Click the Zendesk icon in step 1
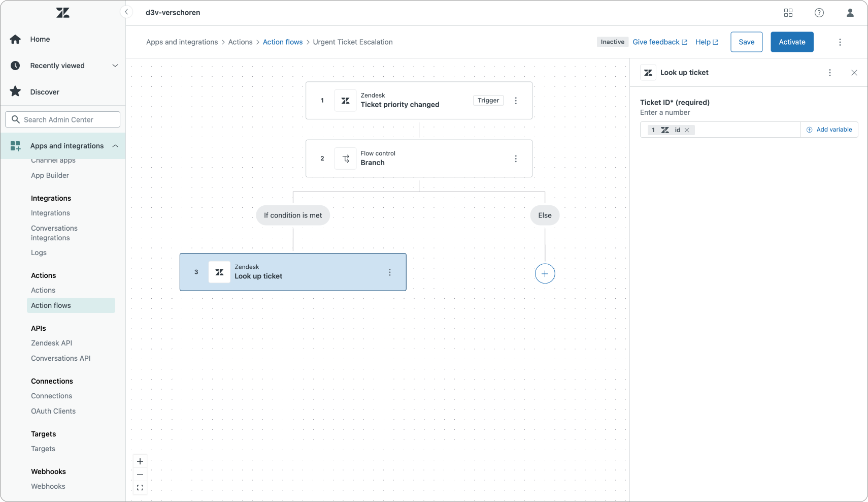868x502 pixels. coord(346,101)
